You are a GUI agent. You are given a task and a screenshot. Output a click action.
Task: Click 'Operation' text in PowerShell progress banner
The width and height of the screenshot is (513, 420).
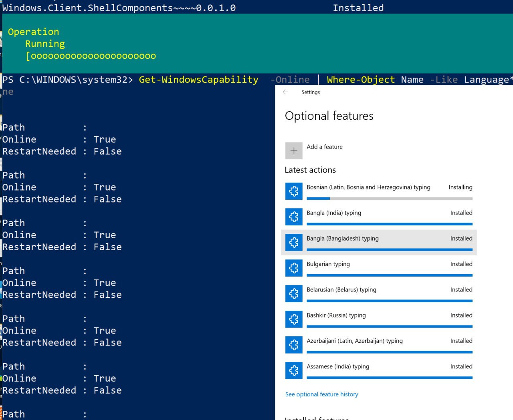[33, 32]
